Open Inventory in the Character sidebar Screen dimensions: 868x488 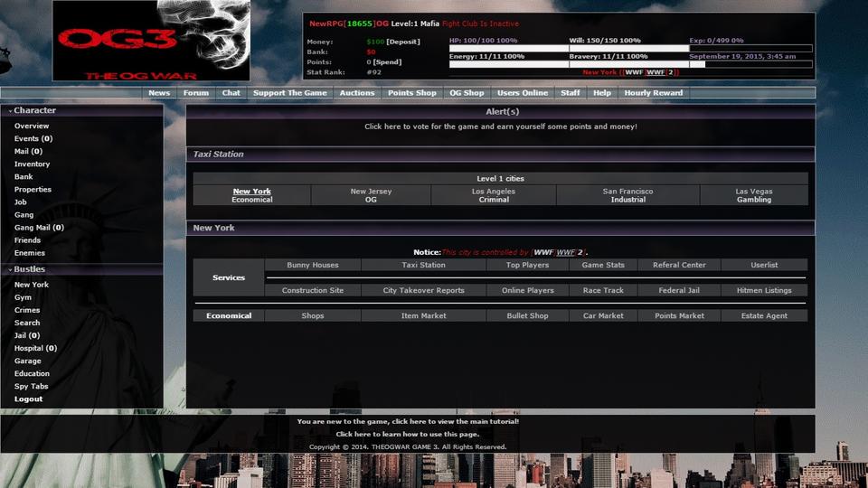click(x=32, y=164)
